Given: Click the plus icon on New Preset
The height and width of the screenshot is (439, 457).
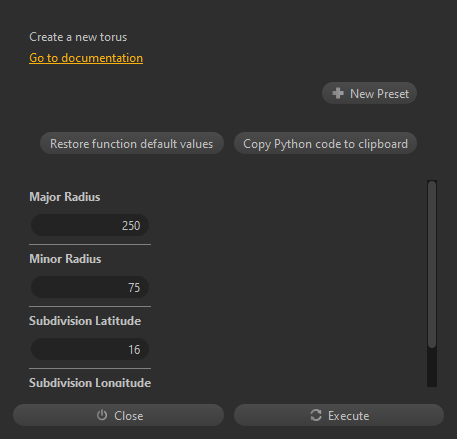Looking at the screenshot, I should point(338,93).
